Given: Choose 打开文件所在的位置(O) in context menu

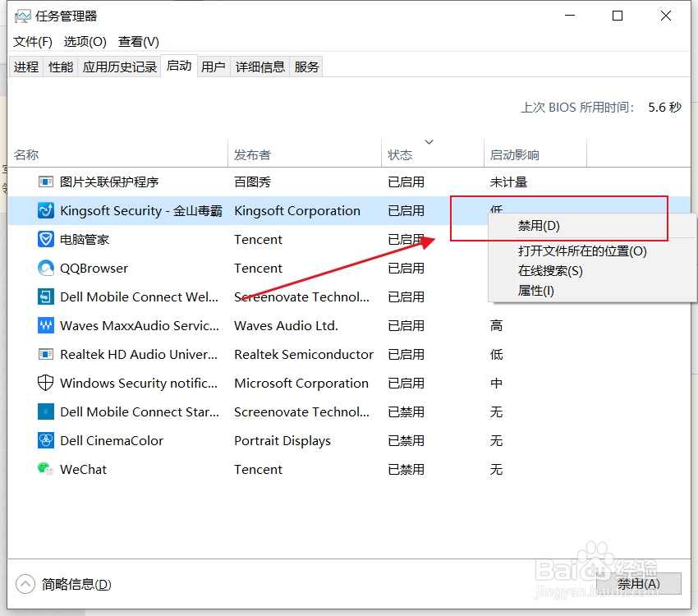Looking at the screenshot, I should click(582, 251).
